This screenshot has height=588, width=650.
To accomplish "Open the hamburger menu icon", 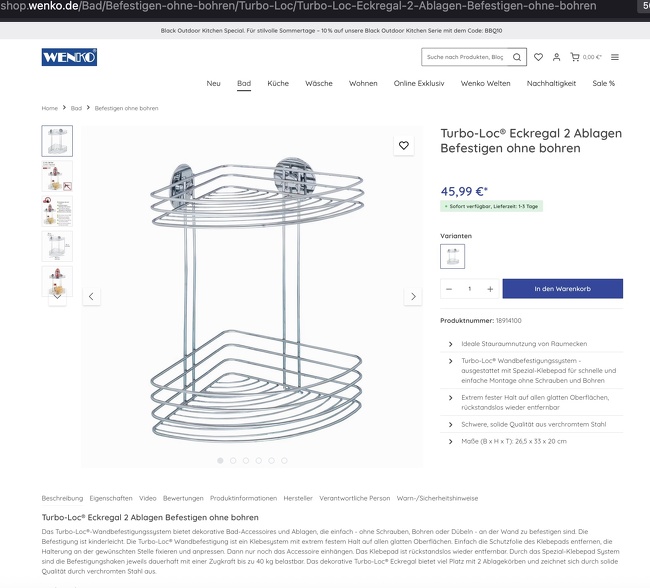I will (x=615, y=57).
